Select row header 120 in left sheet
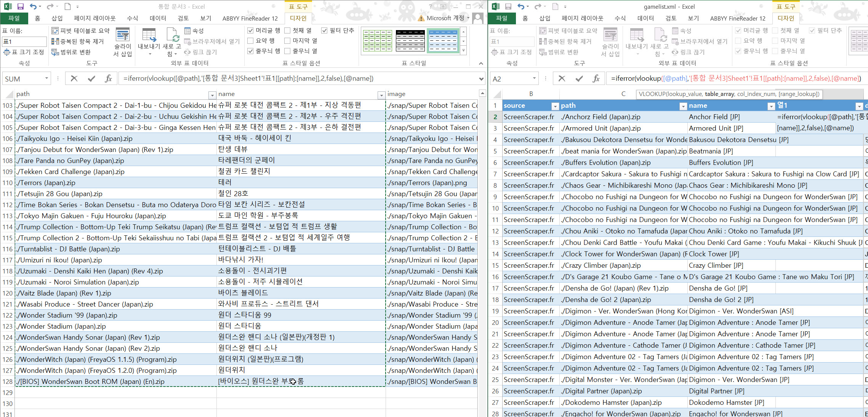 coord(7,293)
